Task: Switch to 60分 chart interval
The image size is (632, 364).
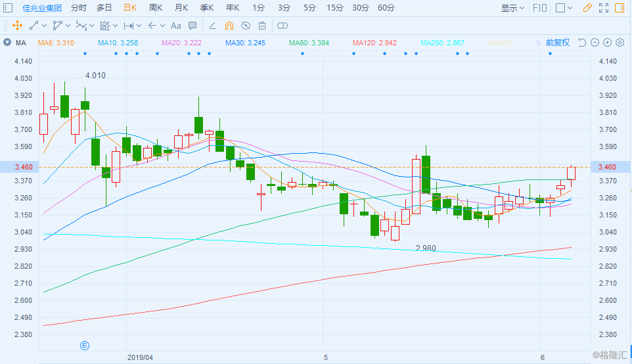Action: tap(386, 8)
